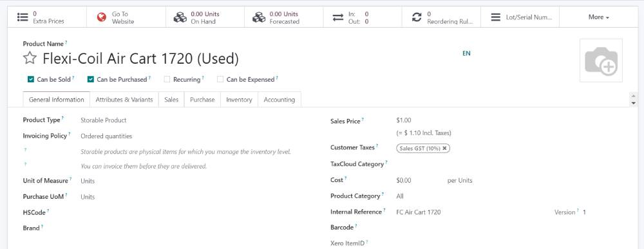Screen dimensions: 644x249
Task: Switch to General Information tab
Action: click(56, 100)
